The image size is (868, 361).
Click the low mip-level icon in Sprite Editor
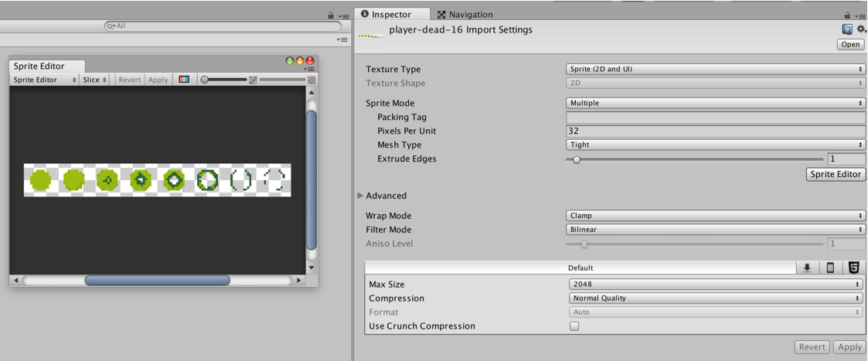click(253, 80)
